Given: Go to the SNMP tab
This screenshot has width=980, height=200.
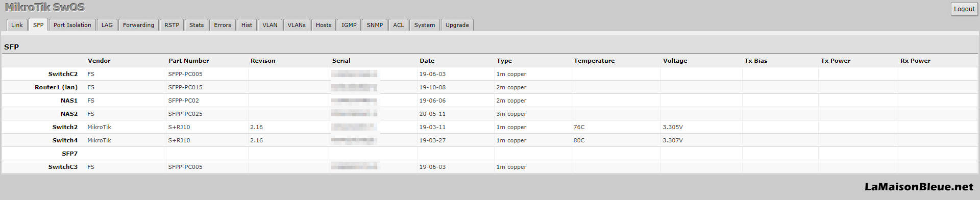Looking at the screenshot, I should pos(375,25).
